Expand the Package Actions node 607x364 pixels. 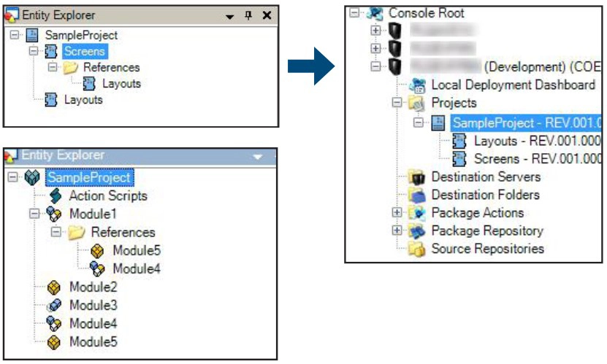pos(397,213)
